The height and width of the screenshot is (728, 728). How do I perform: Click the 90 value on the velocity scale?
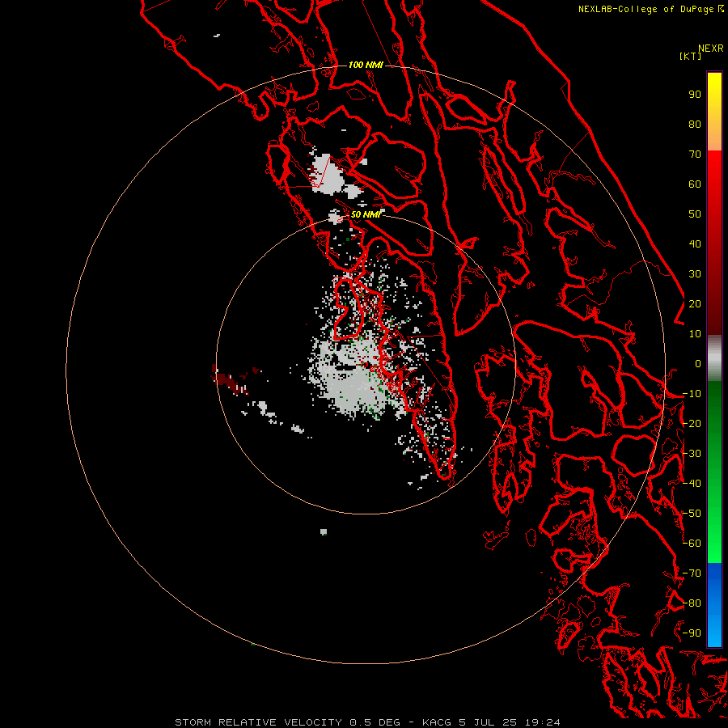tap(695, 95)
